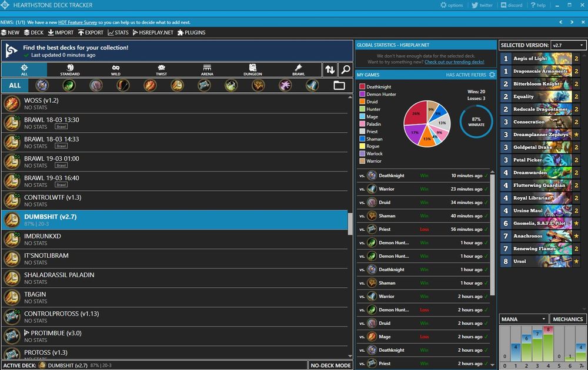This screenshot has width=588, height=370.
Task: Open the vs. Mage loss game
Action: [x=423, y=337]
